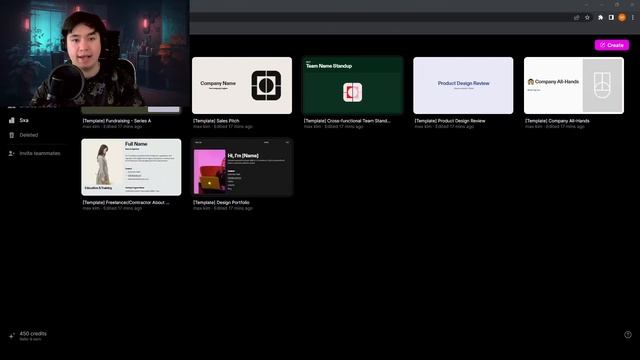Click '[Template] Freelancer/Contractor About ...' title

point(126,202)
